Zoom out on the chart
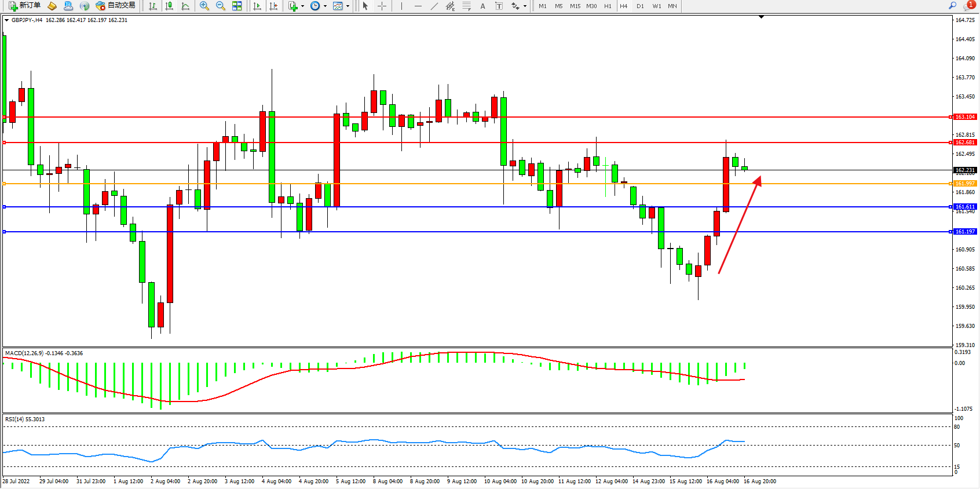 220,6
